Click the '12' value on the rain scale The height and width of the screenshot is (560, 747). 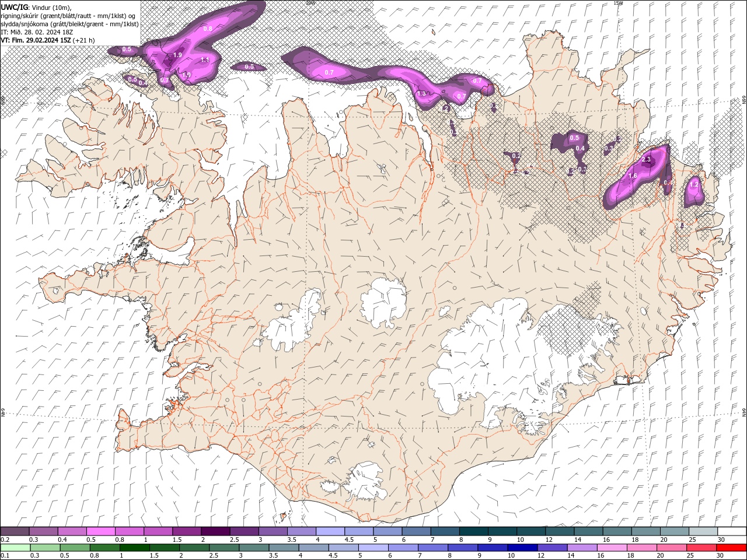click(x=542, y=556)
